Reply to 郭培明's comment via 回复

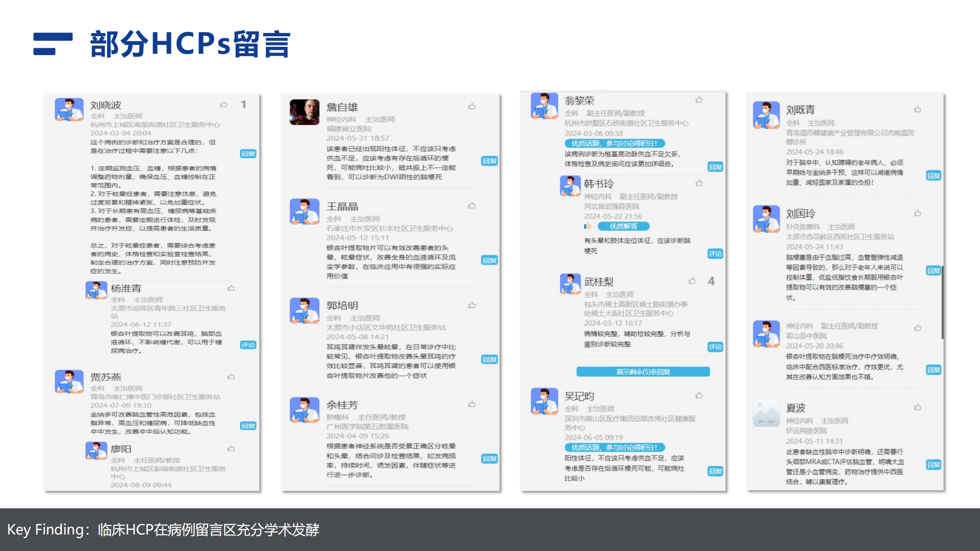click(x=489, y=360)
